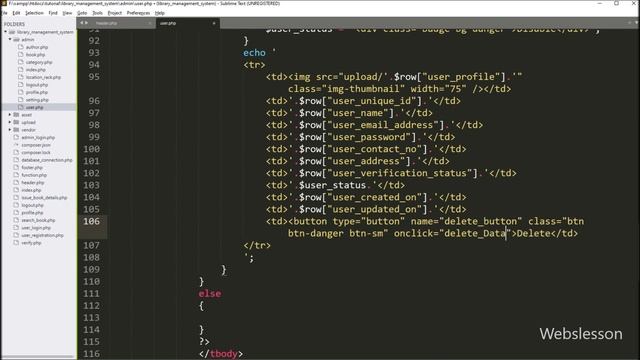Click the file icon beside category.php

[x=20, y=62]
